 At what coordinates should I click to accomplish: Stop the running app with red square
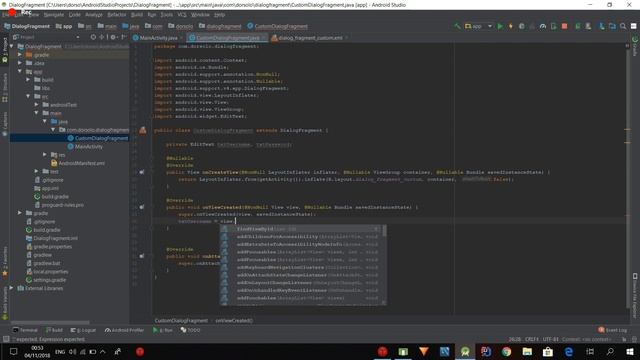[564, 26]
